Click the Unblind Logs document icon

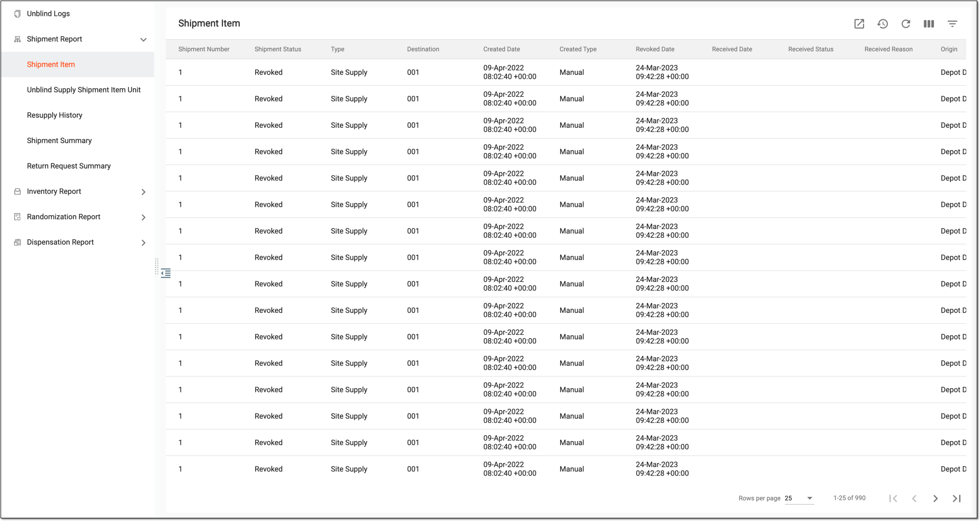tap(17, 14)
